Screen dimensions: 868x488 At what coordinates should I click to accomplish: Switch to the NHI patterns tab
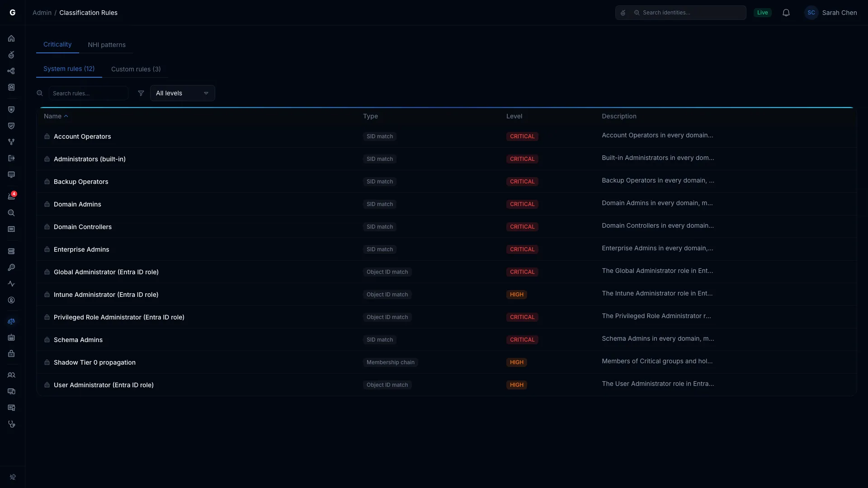pyautogui.click(x=107, y=45)
